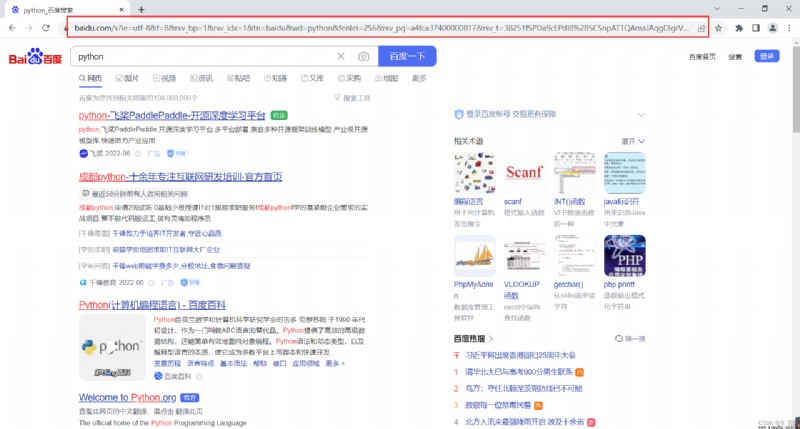Click the 百度百科 source icon under Python entry
The width and height of the screenshot is (800, 429).
(x=158, y=376)
